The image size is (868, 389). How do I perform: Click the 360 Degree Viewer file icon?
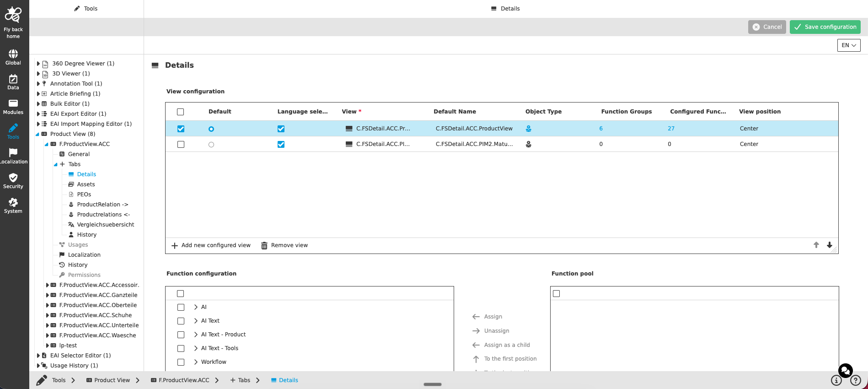(45, 64)
